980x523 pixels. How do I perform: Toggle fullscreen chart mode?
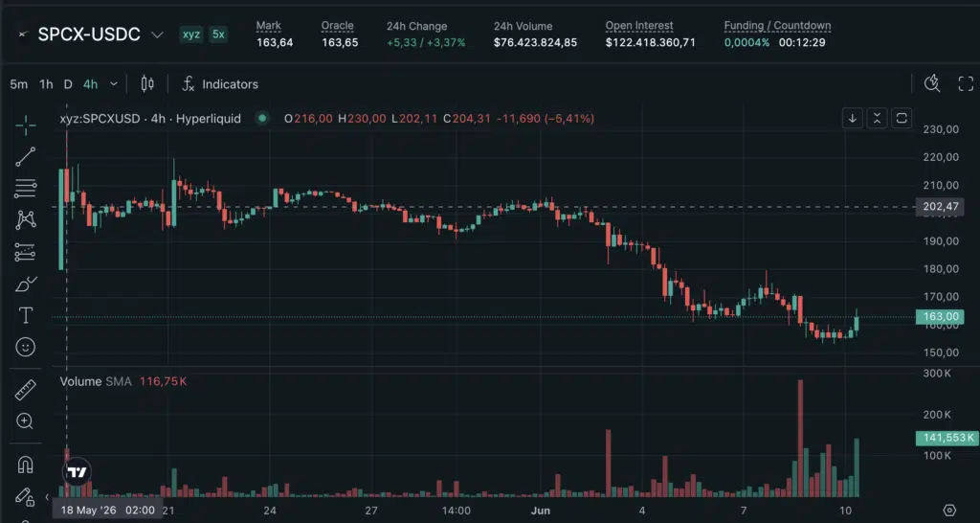coord(966,84)
